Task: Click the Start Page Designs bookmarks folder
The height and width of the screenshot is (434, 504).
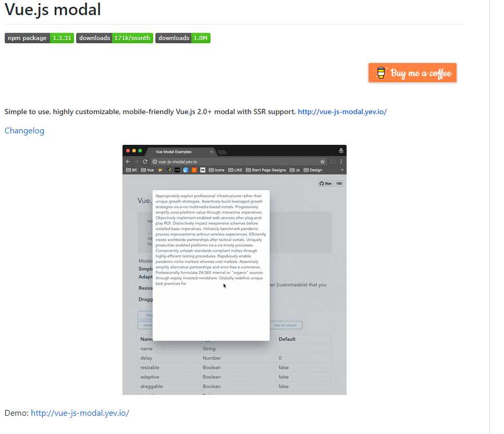Action: [x=266, y=170]
